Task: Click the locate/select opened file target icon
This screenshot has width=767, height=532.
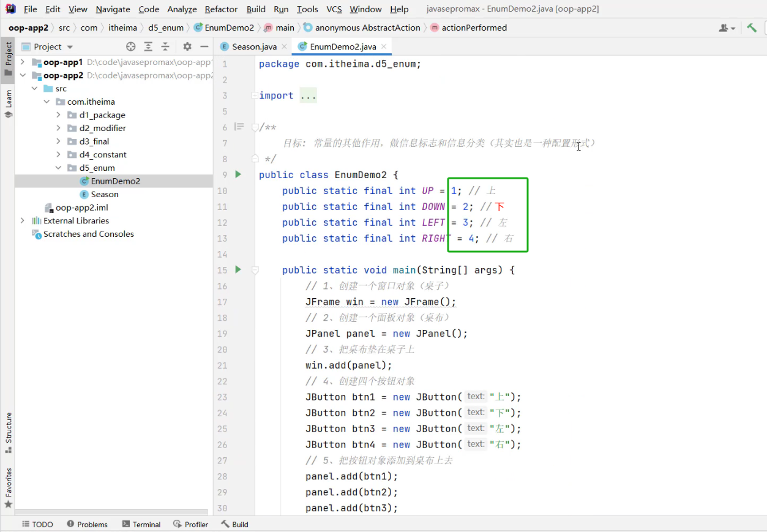Action: (x=130, y=47)
